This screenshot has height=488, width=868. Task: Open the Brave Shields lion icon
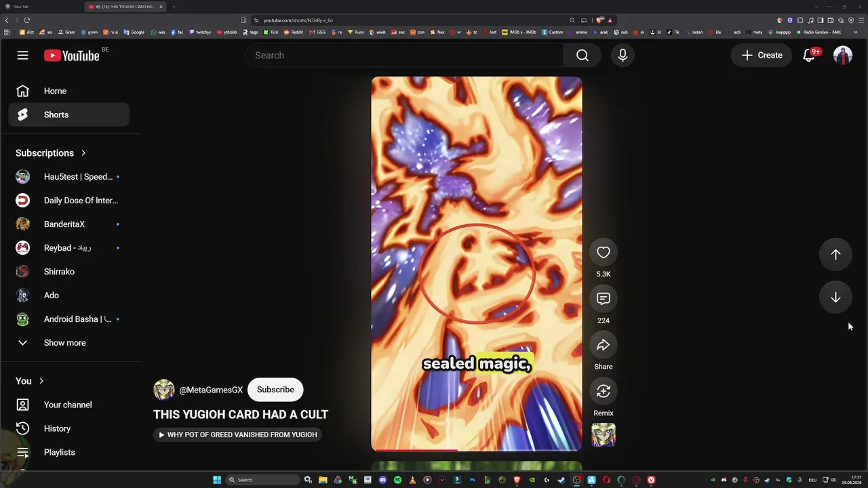pyautogui.click(x=599, y=20)
